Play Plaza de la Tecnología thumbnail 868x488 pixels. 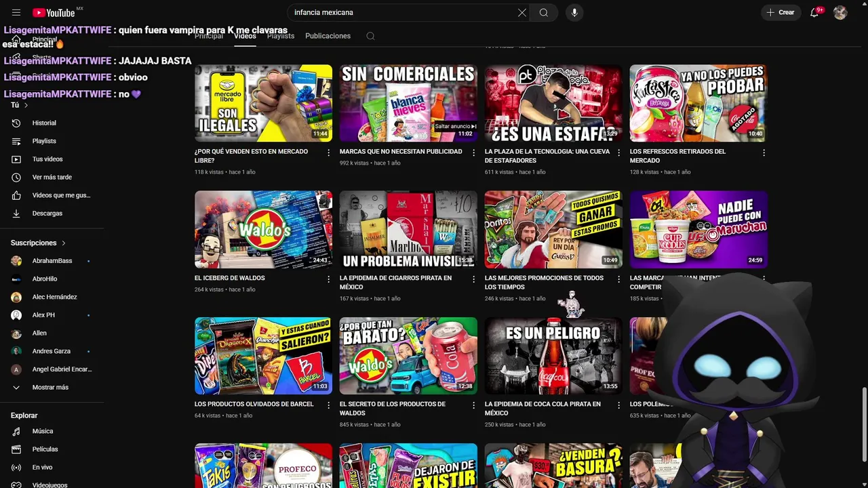tap(553, 103)
